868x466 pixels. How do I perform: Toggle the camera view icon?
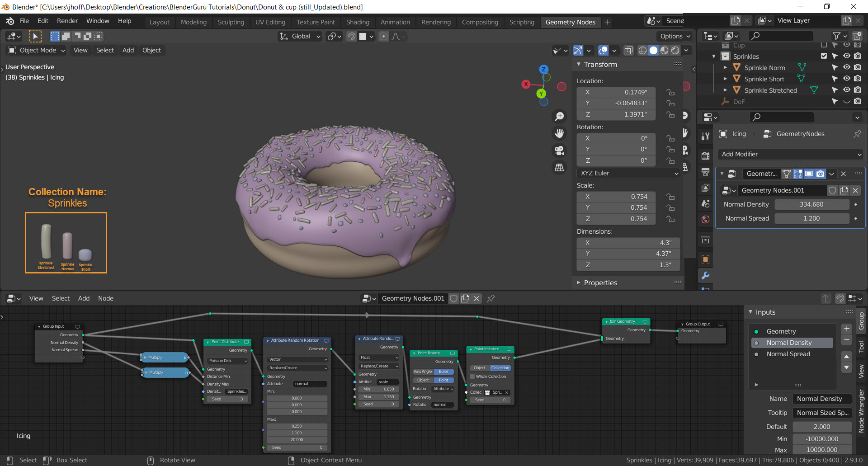click(559, 151)
